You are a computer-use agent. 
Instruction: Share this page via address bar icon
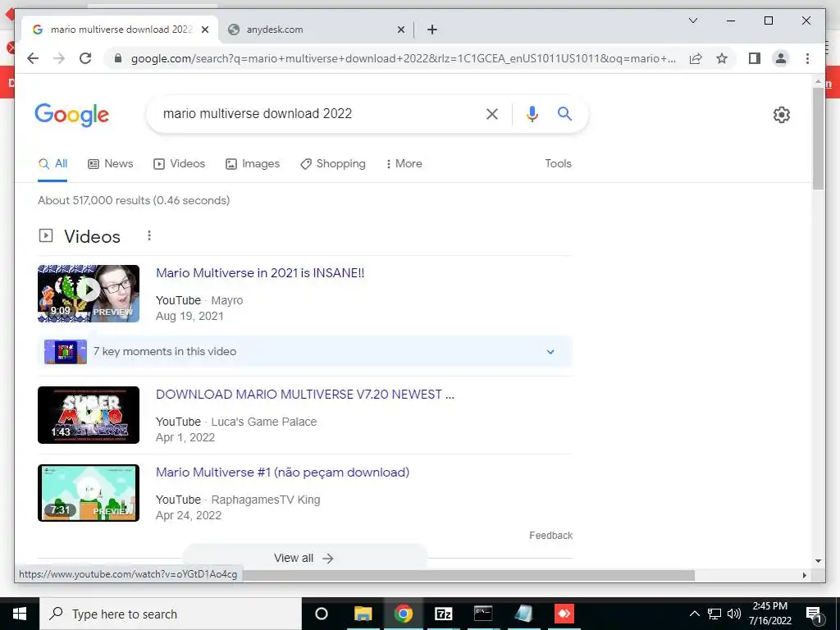(x=696, y=58)
